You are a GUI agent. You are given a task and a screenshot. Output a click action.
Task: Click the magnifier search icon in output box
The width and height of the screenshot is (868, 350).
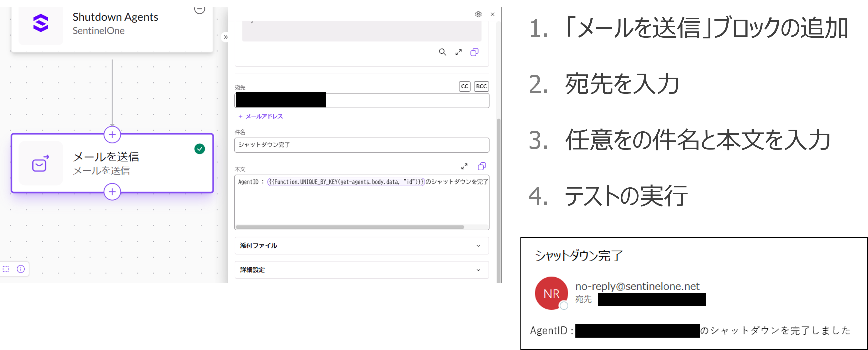(x=442, y=52)
